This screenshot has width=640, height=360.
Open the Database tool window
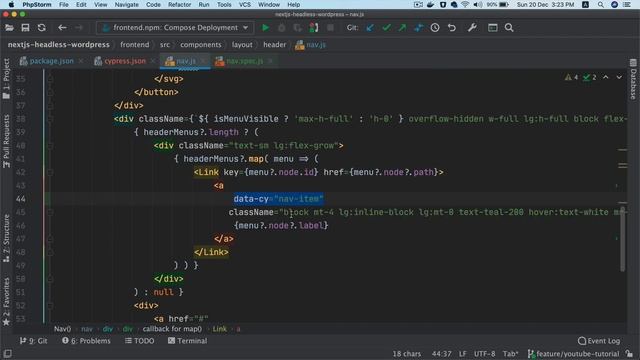[x=633, y=79]
